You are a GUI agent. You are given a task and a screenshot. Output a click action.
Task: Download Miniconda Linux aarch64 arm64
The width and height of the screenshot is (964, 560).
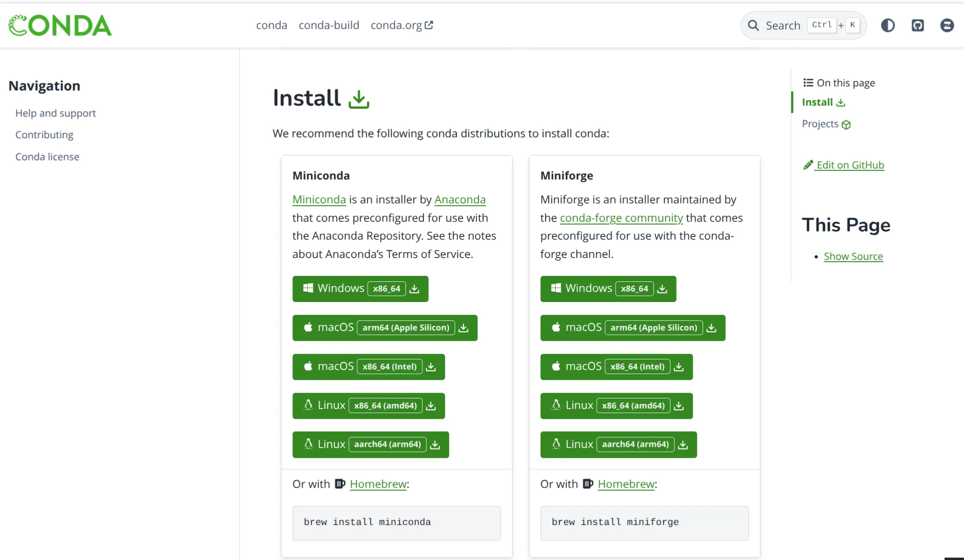pyautogui.click(x=371, y=445)
